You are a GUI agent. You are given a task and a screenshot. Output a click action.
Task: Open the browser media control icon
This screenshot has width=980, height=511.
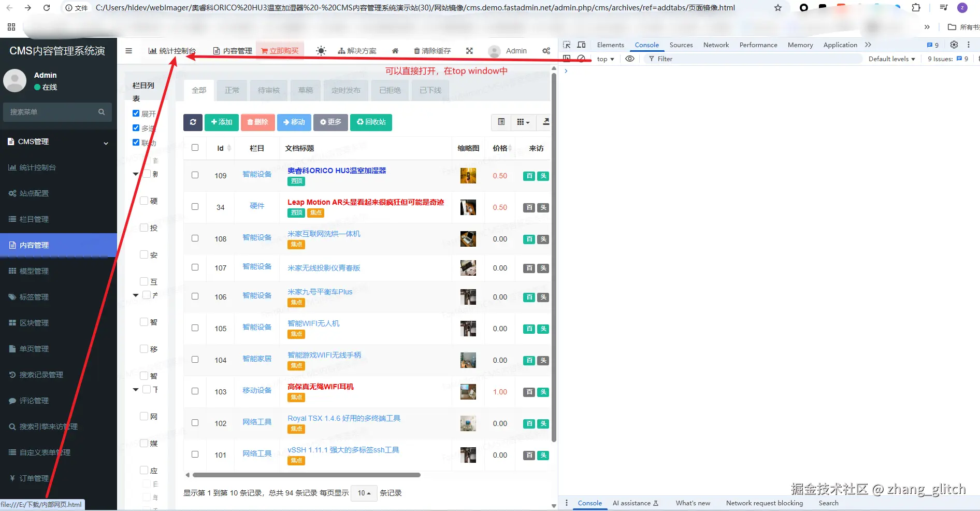[944, 8]
